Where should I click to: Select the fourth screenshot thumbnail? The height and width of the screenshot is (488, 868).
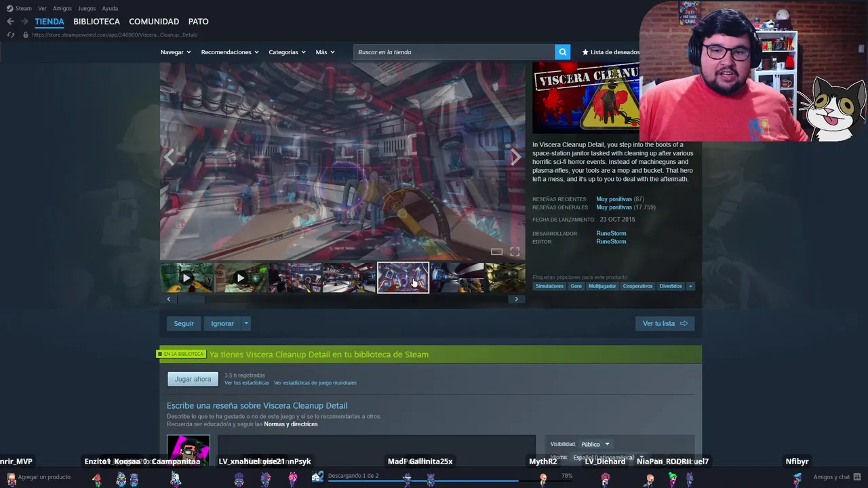[349, 278]
